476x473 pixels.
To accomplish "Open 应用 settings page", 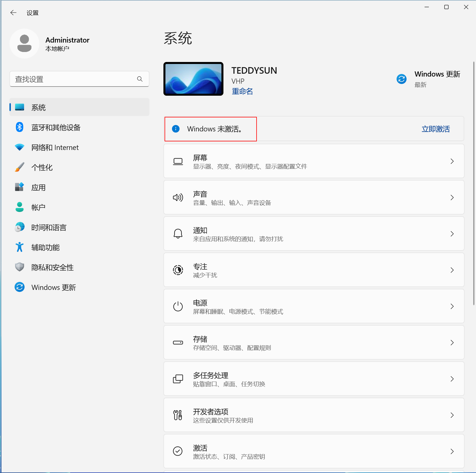I will [x=79, y=187].
